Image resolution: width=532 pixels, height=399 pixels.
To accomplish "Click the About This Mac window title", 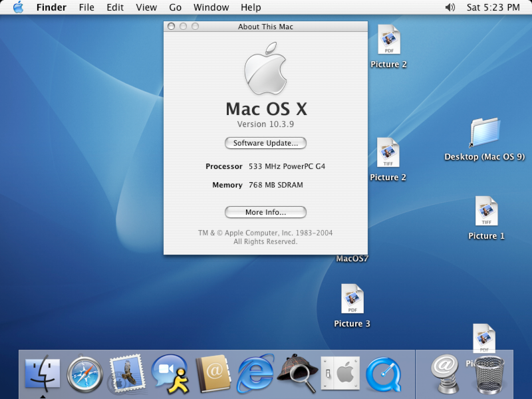I will point(265,27).
